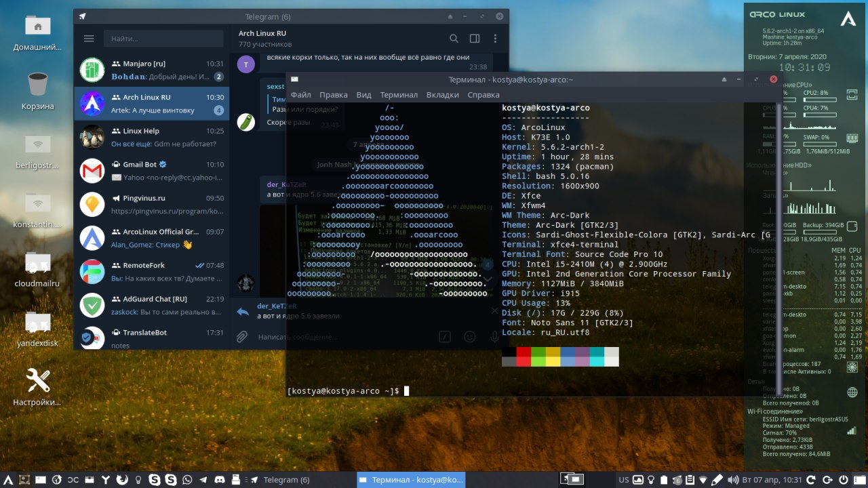Select the Arch Linux RU chat in list
The image size is (868, 488).
point(152,104)
